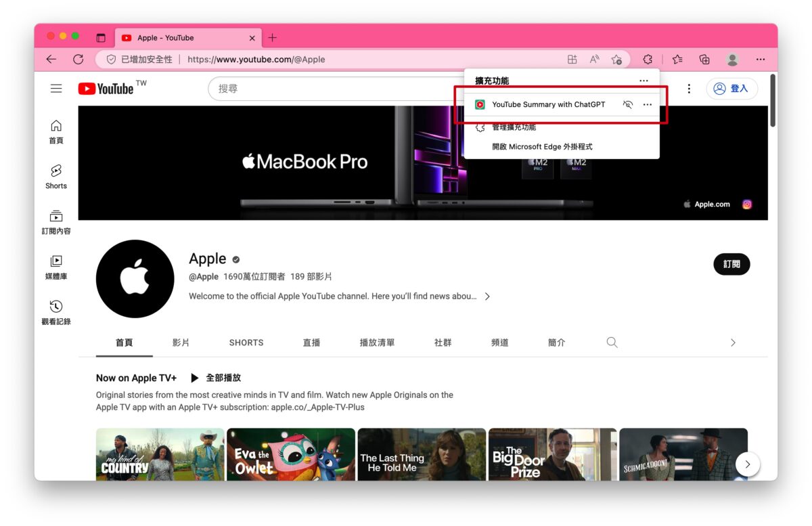Open the My Kind of Country thumbnail
The height and width of the screenshot is (526, 812).
click(160, 454)
